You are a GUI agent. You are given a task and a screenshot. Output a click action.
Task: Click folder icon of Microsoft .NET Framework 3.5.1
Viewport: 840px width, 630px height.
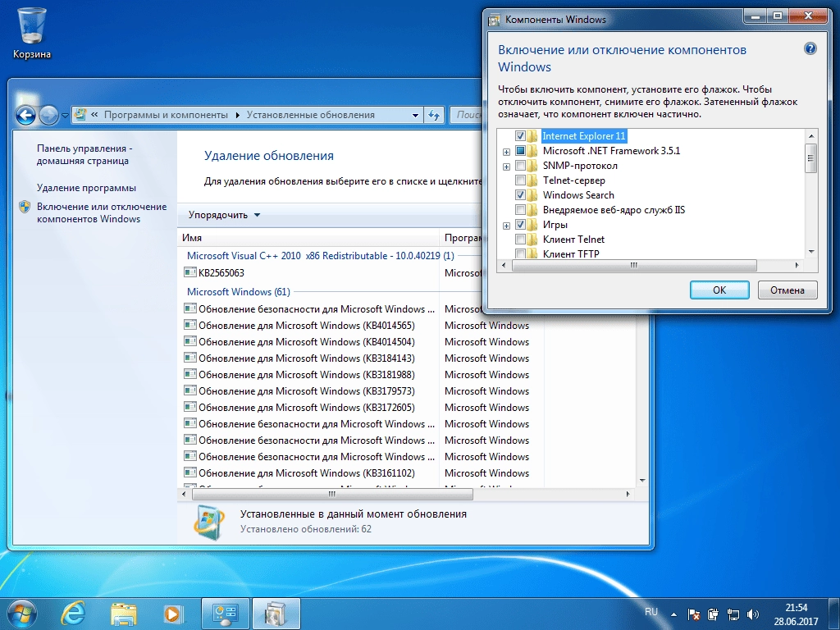pyautogui.click(x=532, y=151)
